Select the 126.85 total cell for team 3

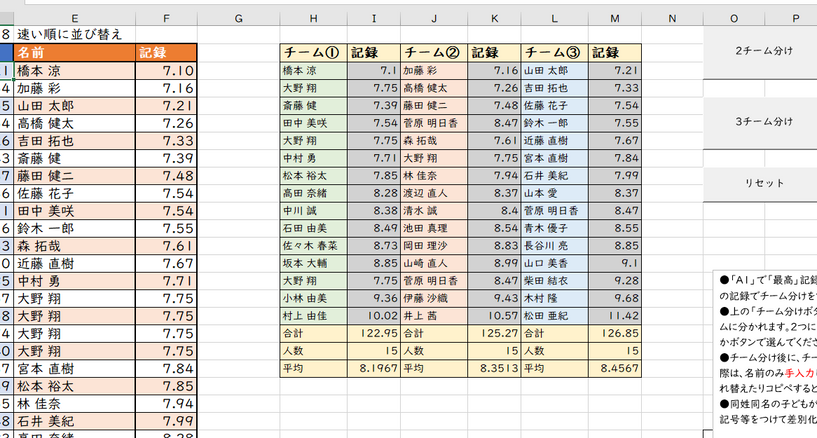(613, 333)
